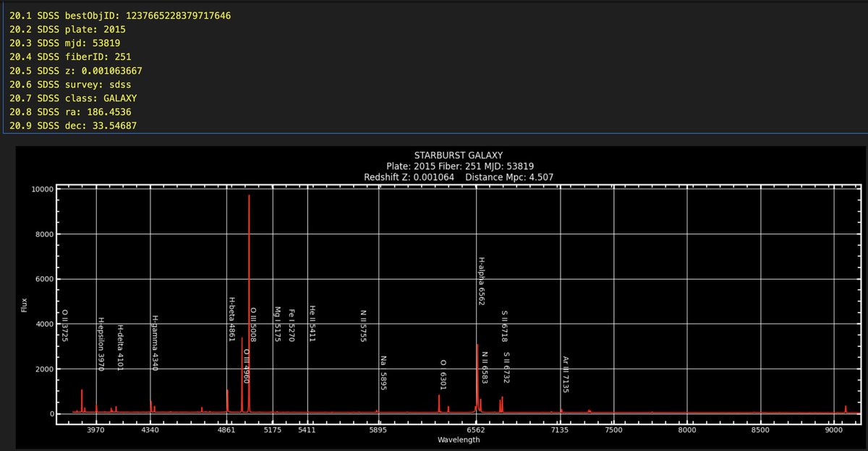The width and height of the screenshot is (868, 451).
Task: Click the 'Ar III 7135' line label
Action: [x=565, y=374]
